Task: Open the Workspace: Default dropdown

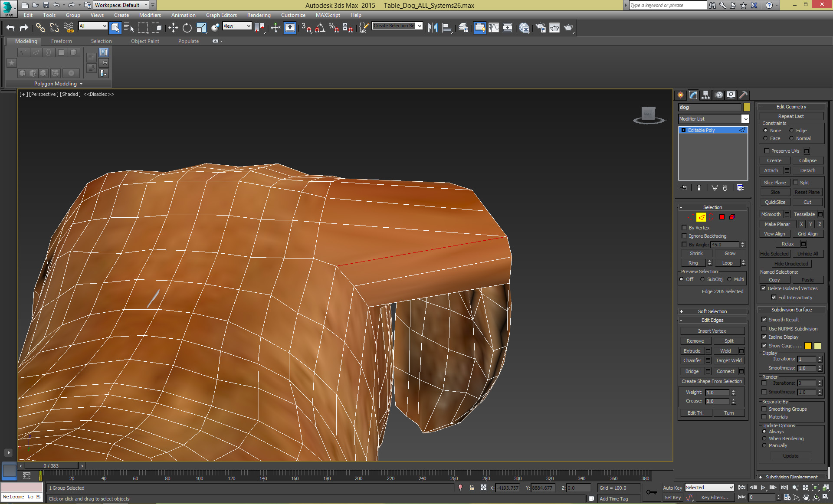Action: pos(145,5)
